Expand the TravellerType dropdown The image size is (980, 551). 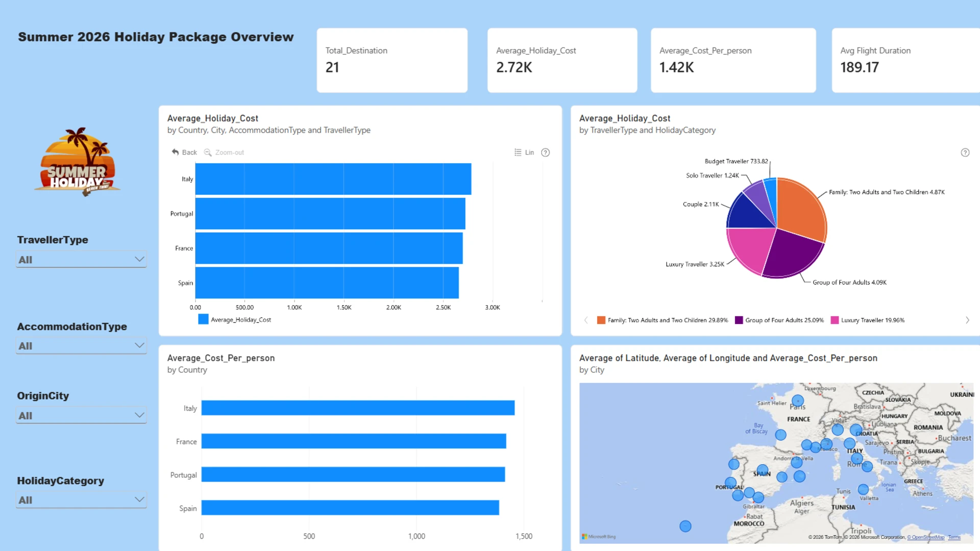81,259
